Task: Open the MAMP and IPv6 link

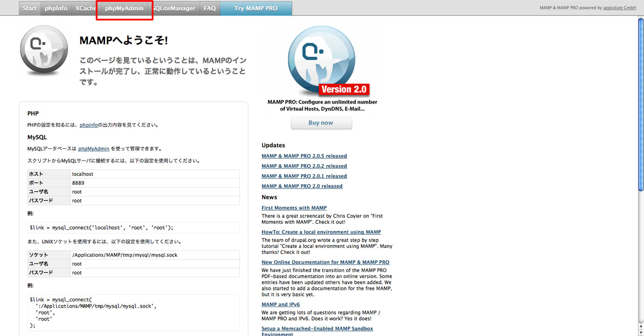Action: coord(280,305)
